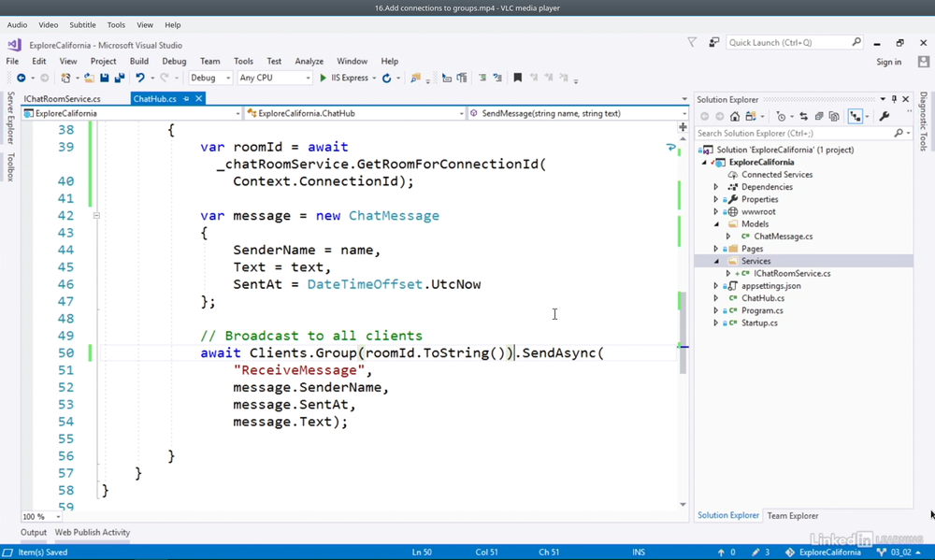Click the notifications filter funnel icon
The width and height of the screenshot is (935, 560).
pyautogui.click(x=692, y=42)
